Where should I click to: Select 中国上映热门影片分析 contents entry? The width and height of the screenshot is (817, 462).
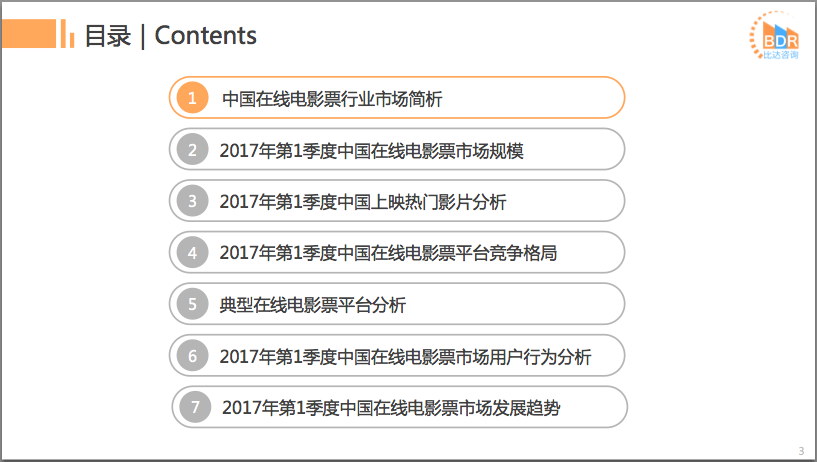363,202
